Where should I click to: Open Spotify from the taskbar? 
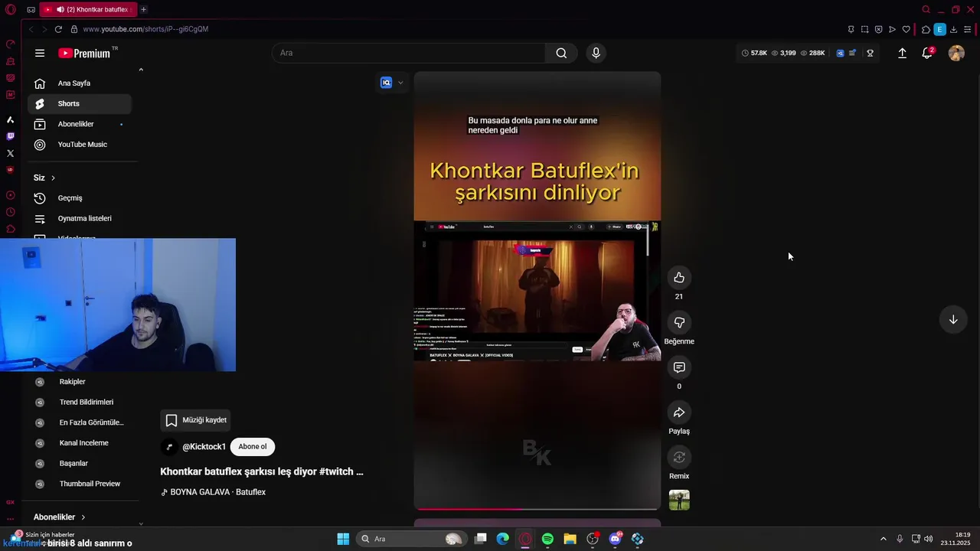coord(547,539)
